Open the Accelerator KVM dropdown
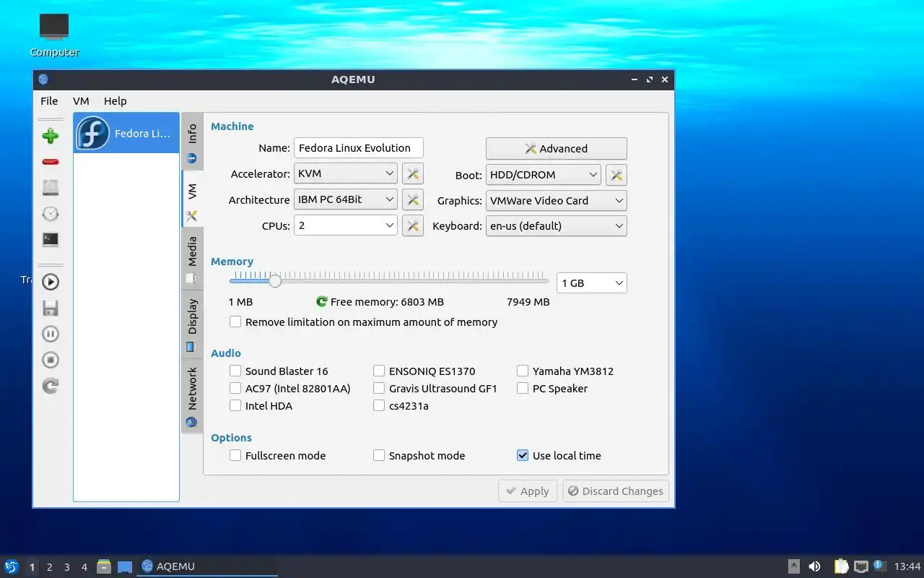 (x=346, y=174)
